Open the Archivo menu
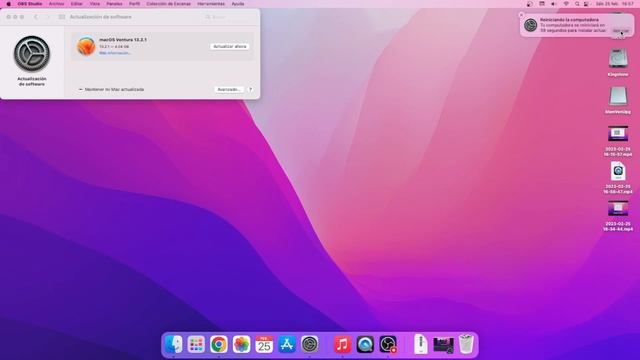This screenshot has width=640, height=360. pyautogui.click(x=56, y=4)
